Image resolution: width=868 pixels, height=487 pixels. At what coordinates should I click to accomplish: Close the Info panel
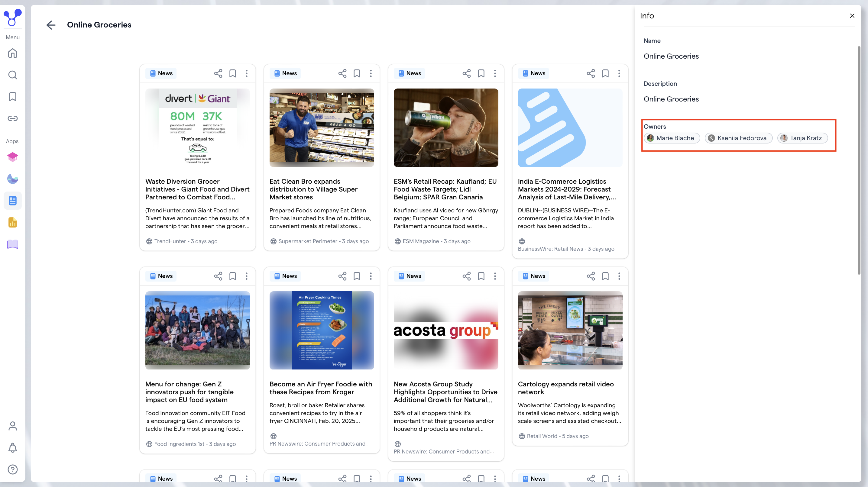[x=852, y=15]
